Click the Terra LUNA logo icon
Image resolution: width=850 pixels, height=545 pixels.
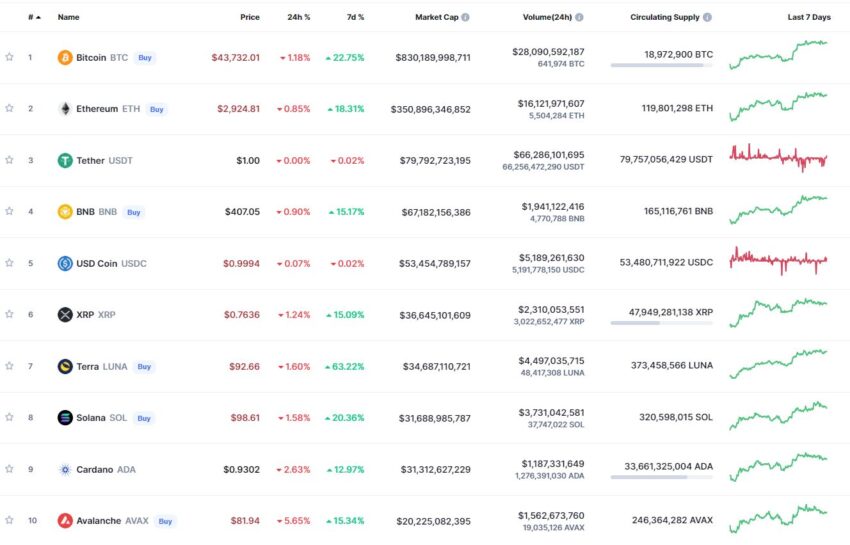pos(65,367)
